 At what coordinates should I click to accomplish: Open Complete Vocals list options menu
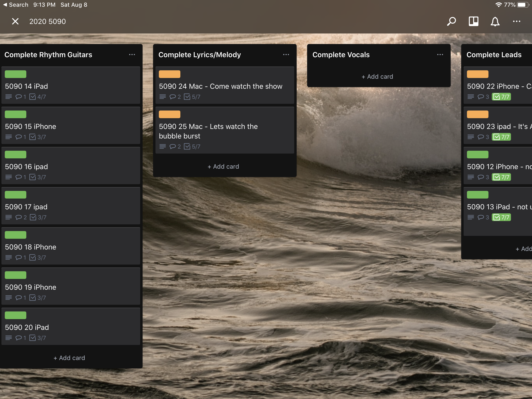tap(440, 55)
